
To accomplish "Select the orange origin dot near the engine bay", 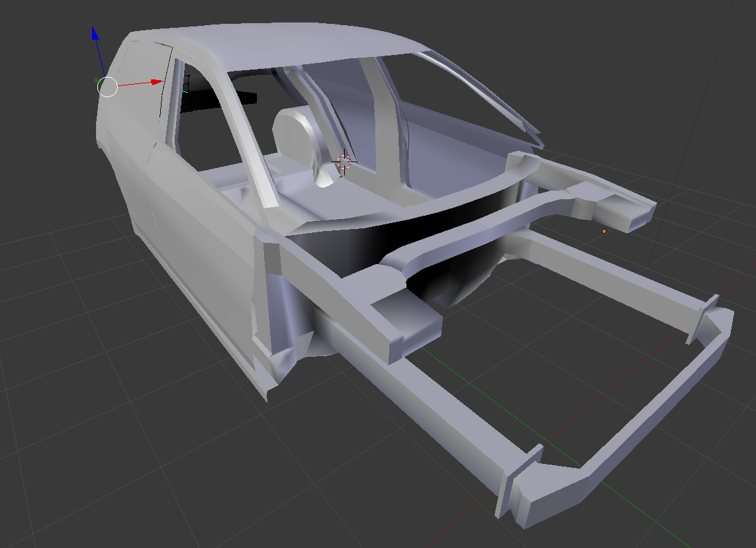I will [x=604, y=232].
